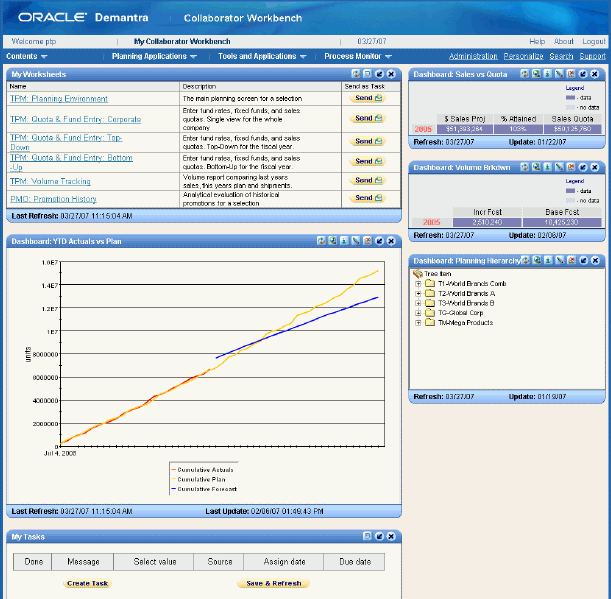
Task: Edit the Sales vs Quota dashboard
Action: [559, 74]
